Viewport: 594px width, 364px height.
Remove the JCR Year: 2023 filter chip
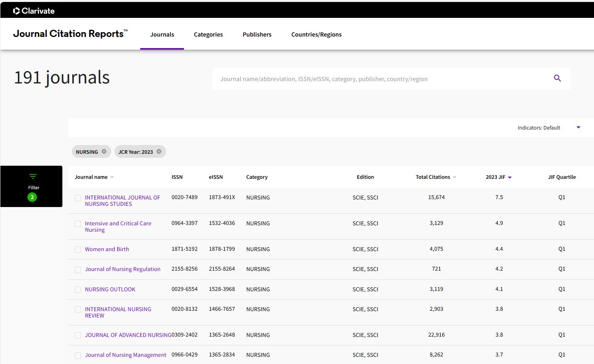tap(159, 151)
